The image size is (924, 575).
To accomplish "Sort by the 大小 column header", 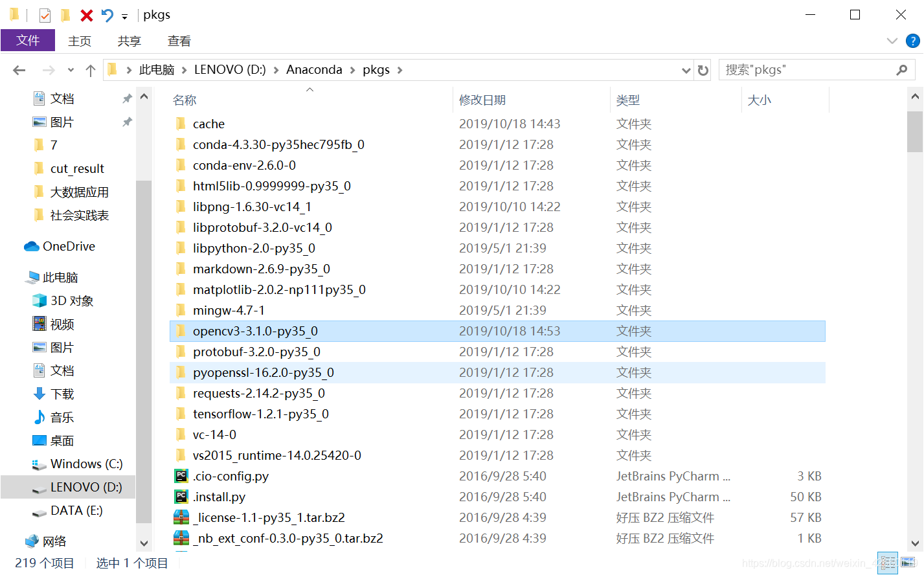I will 760,100.
